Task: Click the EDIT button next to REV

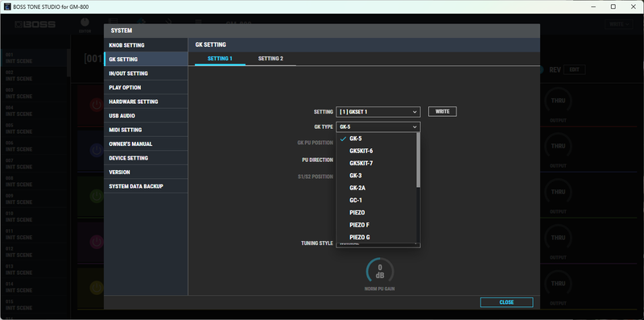Action: 574,70
